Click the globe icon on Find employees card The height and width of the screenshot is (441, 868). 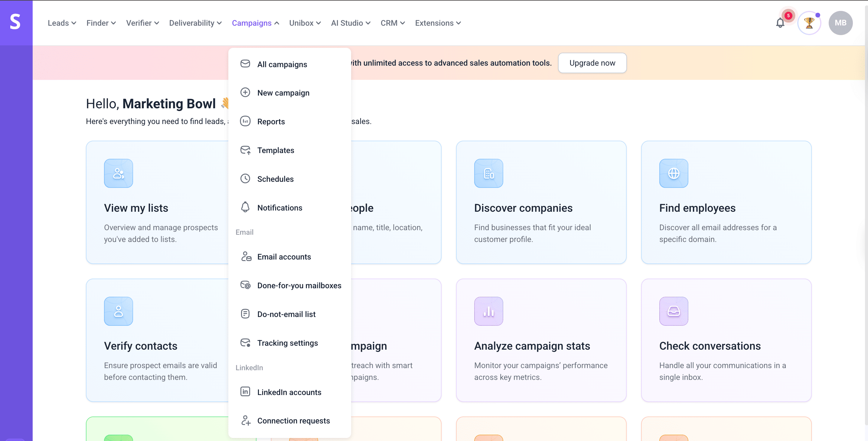674,173
